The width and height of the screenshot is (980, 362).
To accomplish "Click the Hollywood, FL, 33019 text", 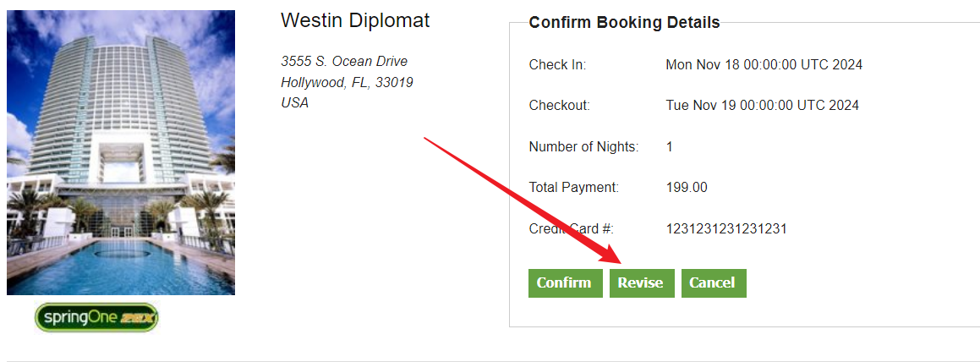I will pos(347,83).
